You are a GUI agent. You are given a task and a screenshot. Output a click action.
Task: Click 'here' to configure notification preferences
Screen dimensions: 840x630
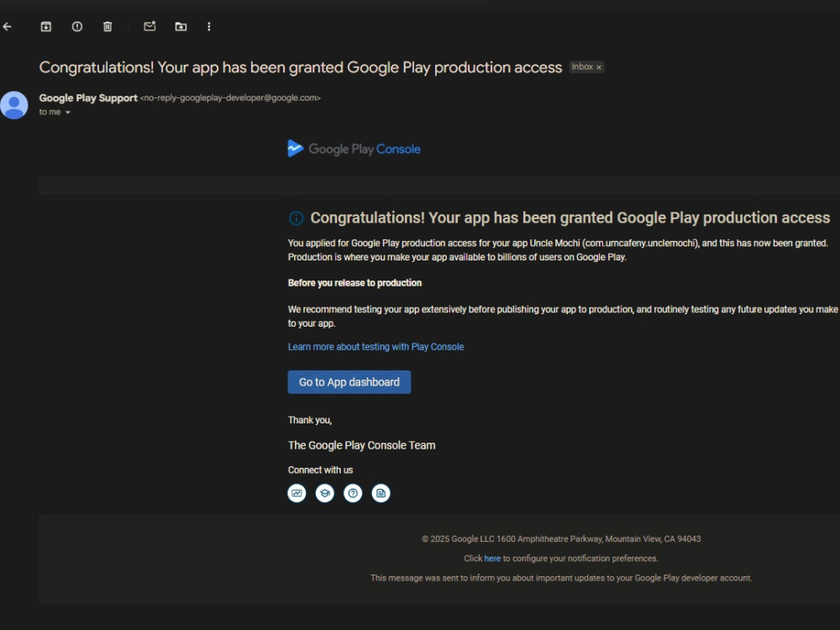tap(492, 559)
